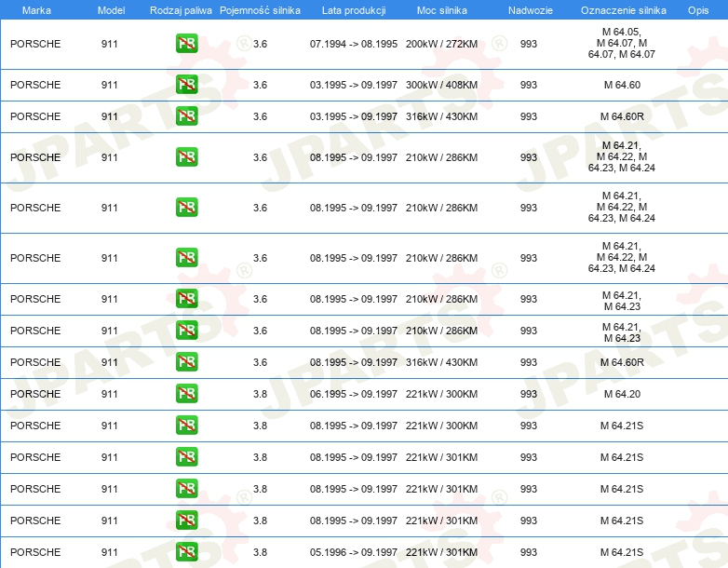This screenshot has height=568, width=728.
Task: Select the fuel icon in the 08.1995 221kW / 300KM row
Action: point(187,426)
